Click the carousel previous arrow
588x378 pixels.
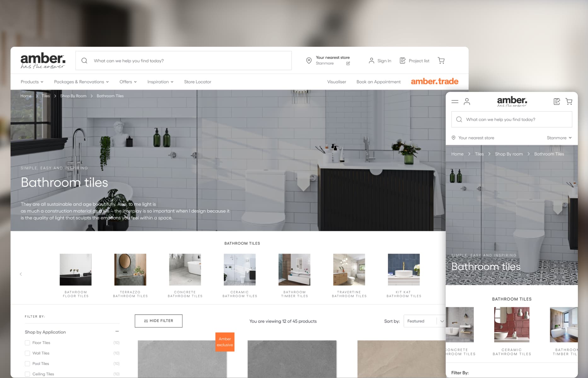coord(21,274)
